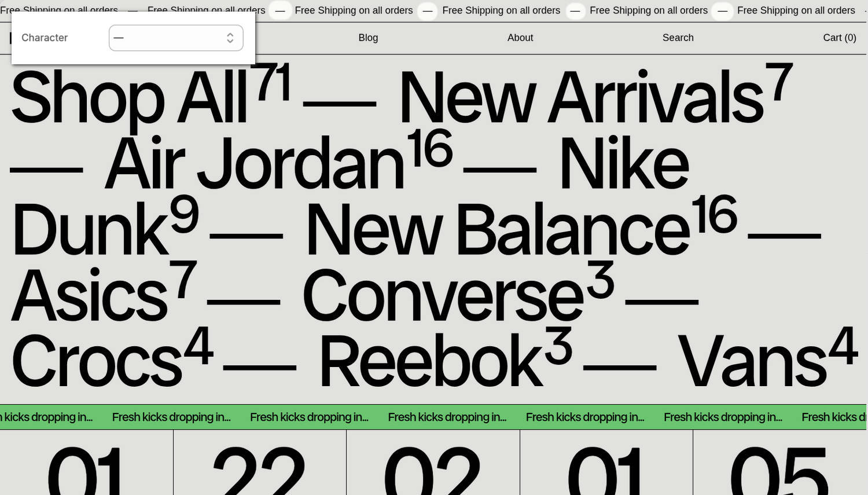Open the Blog page link
Screen dimensions: 868x495
[368, 38]
